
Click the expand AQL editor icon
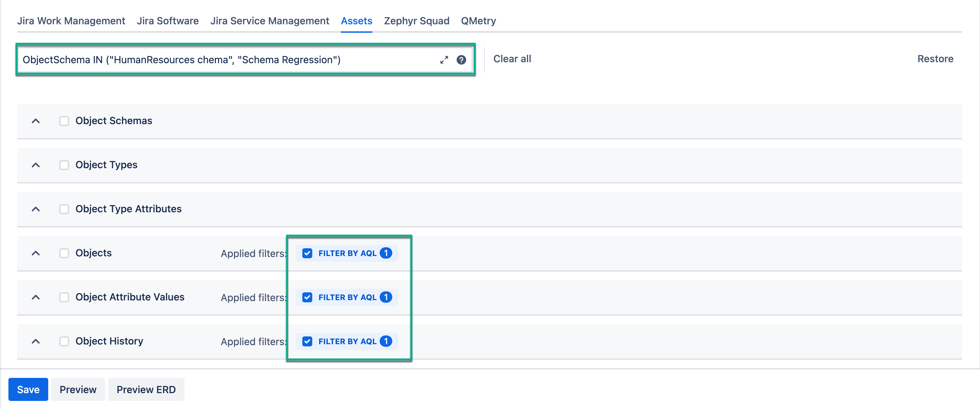(444, 60)
